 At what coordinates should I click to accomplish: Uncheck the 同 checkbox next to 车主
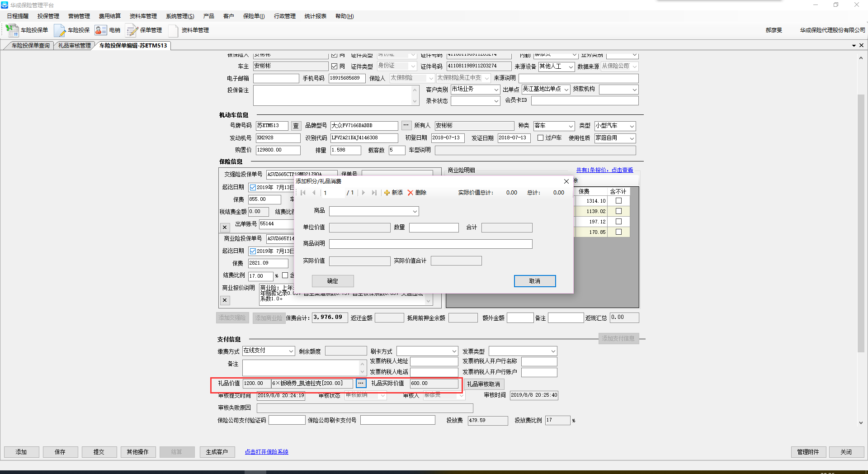(x=334, y=66)
